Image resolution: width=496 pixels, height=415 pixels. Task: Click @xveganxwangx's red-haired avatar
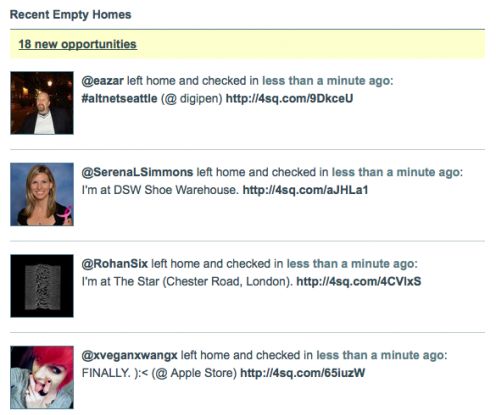[42, 377]
